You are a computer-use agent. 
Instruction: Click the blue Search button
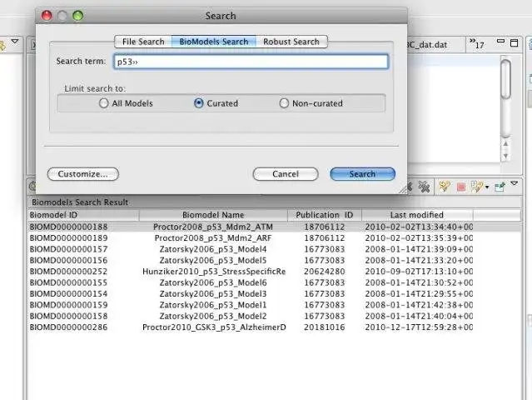[x=362, y=174]
